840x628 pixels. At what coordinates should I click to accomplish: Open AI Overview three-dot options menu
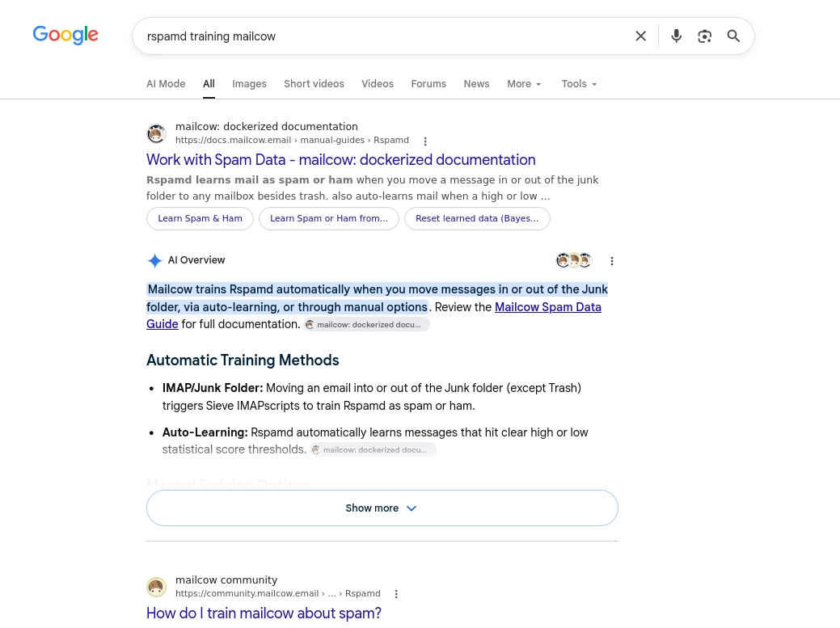(x=612, y=261)
